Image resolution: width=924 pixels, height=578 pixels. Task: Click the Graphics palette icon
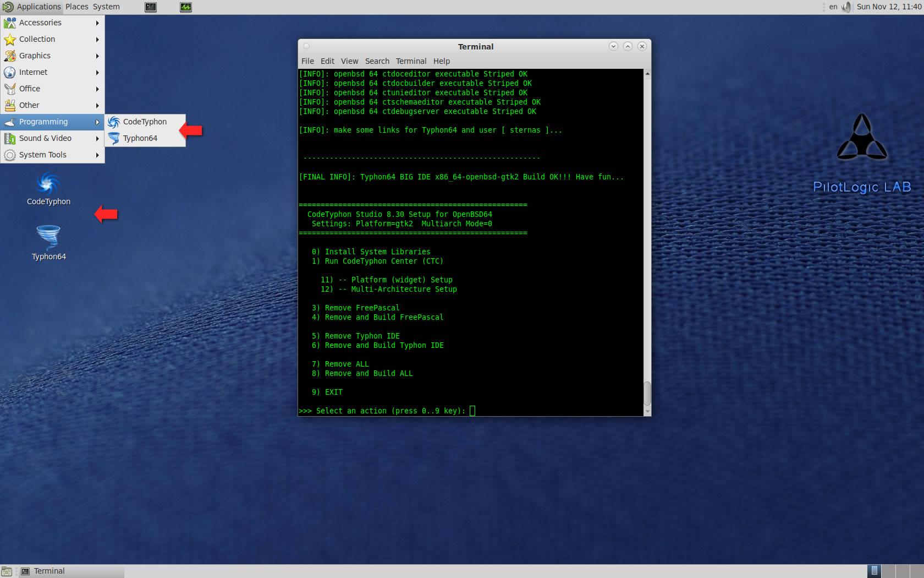click(10, 56)
